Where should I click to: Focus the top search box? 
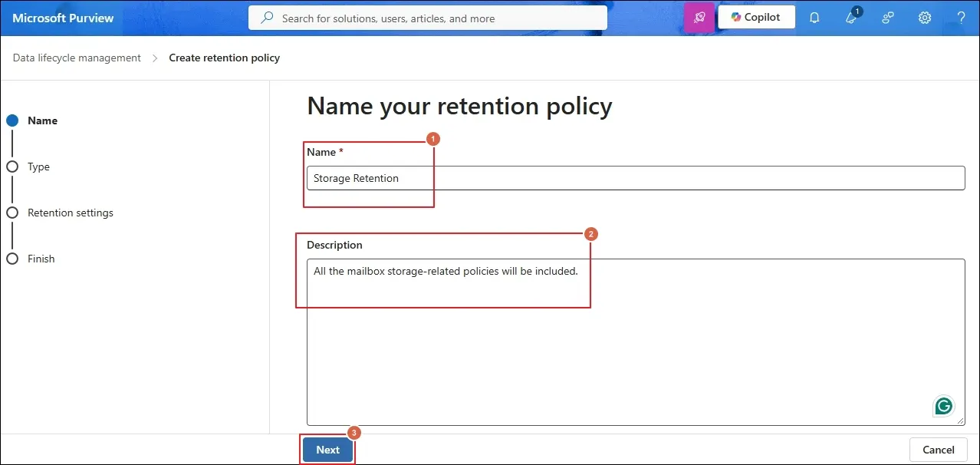(x=428, y=18)
